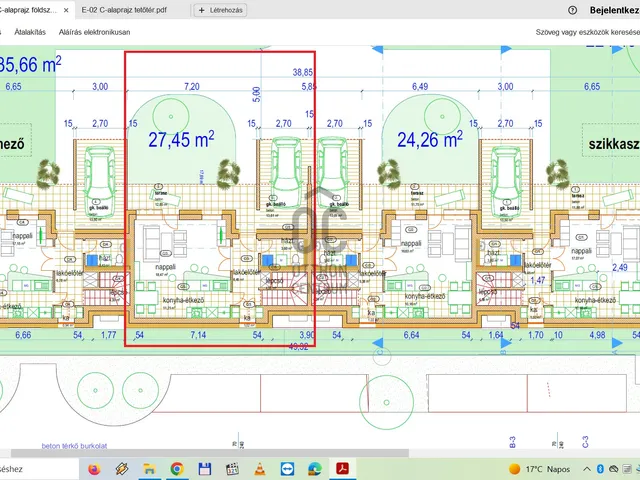The width and height of the screenshot is (640, 480).
Task: Open the striped yellow app icon in taskbar
Action: pos(122,469)
